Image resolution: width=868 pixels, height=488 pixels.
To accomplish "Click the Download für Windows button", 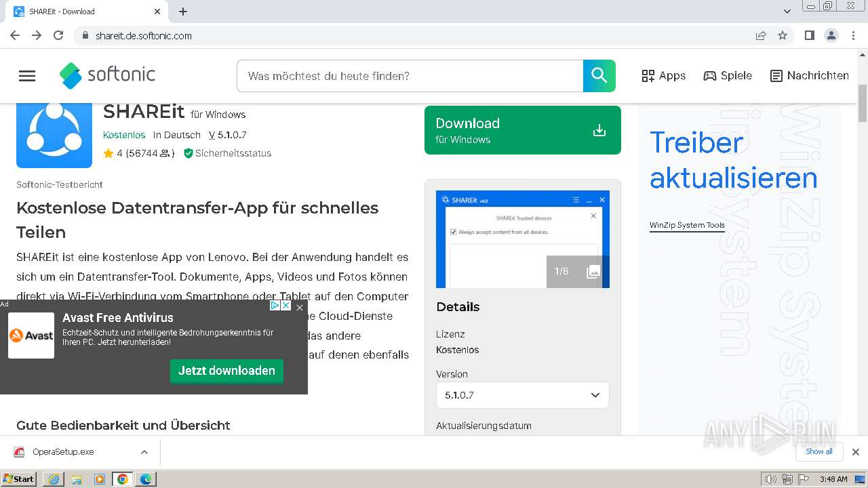I will [x=523, y=130].
